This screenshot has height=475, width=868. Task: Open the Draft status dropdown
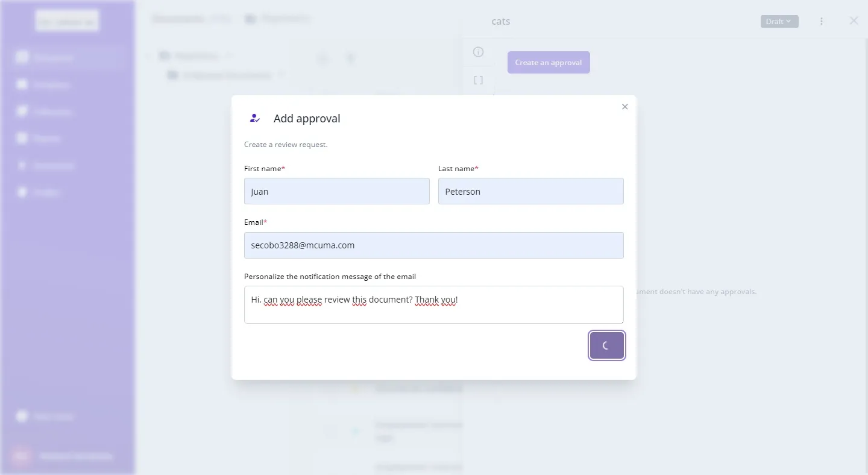pyautogui.click(x=779, y=22)
